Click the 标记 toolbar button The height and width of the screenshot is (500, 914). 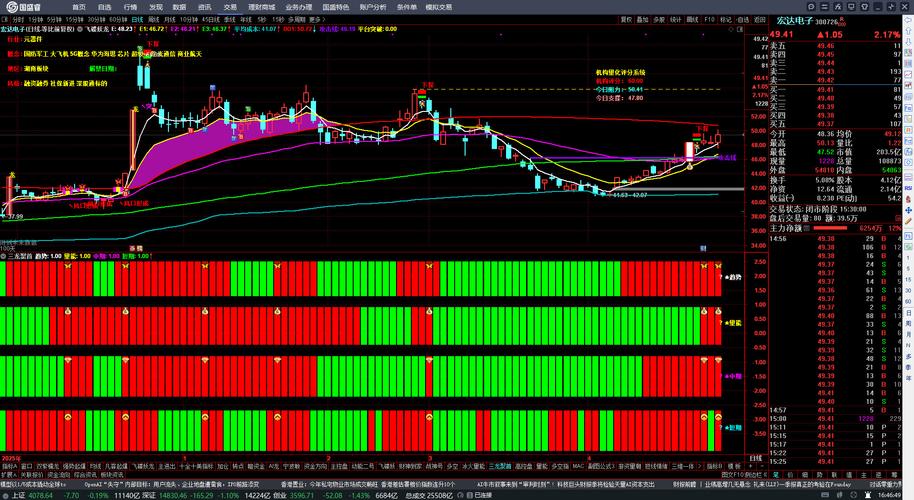[726, 19]
